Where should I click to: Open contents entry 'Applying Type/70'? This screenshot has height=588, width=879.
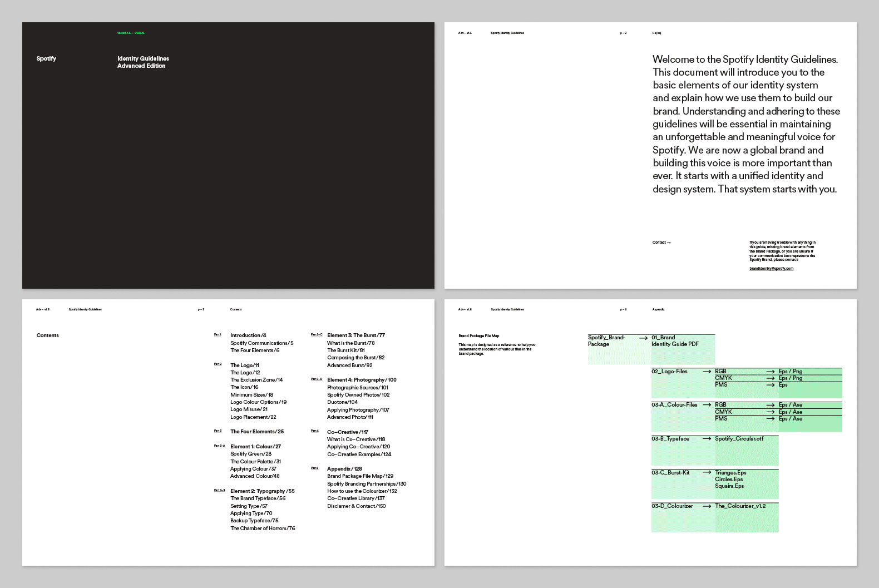pyautogui.click(x=251, y=513)
